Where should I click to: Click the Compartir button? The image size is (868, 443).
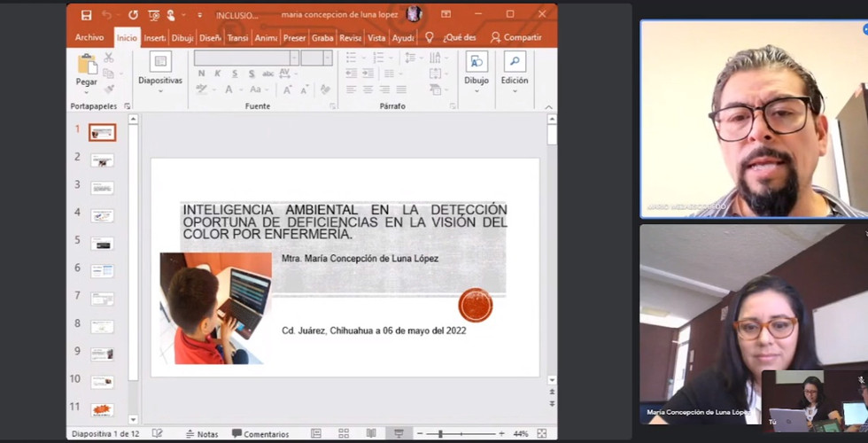pos(515,37)
